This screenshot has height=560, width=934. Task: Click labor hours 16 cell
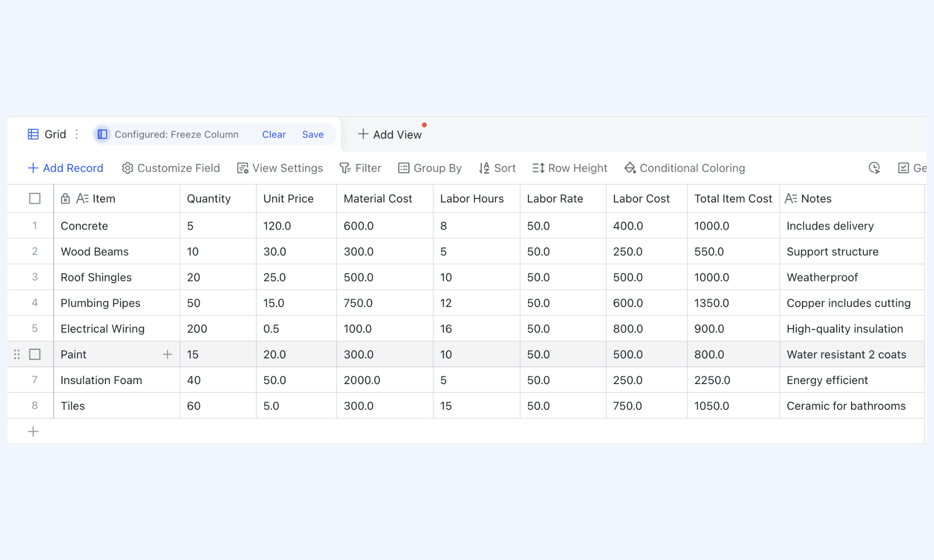pos(476,329)
